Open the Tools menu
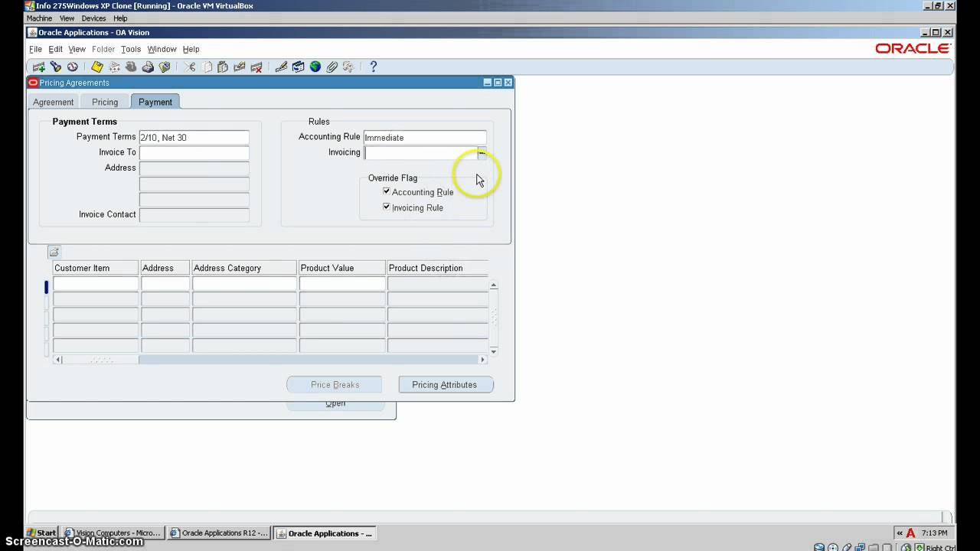The image size is (980, 551). (x=131, y=49)
